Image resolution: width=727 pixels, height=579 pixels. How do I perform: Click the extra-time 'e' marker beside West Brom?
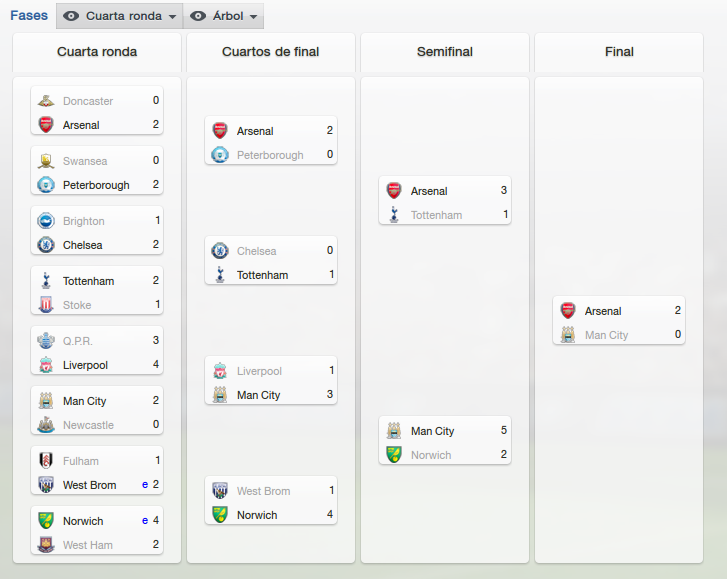click(145, 484)
